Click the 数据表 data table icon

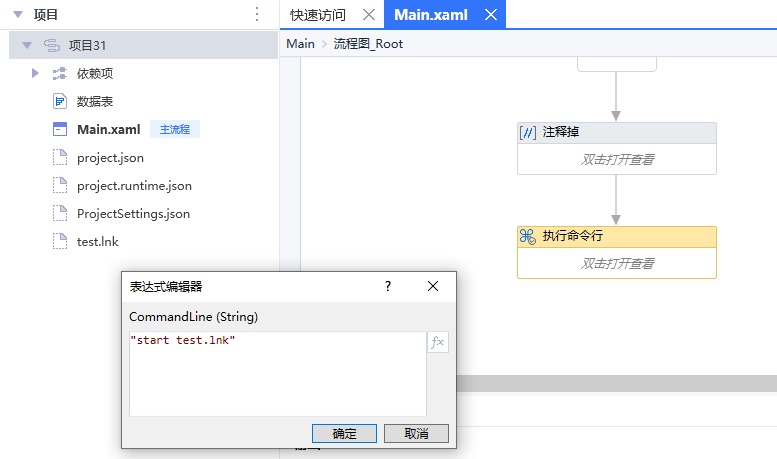59,101
